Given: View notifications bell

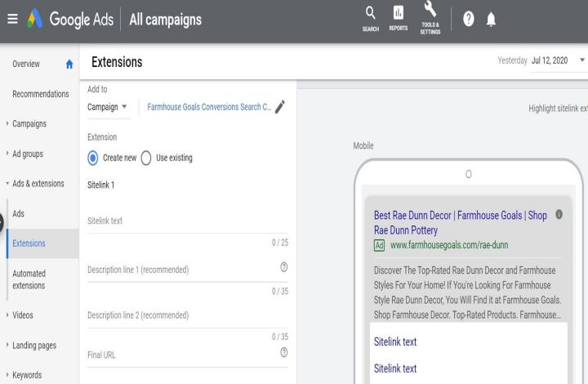Looking at the screenshot, I should (491, 19).
